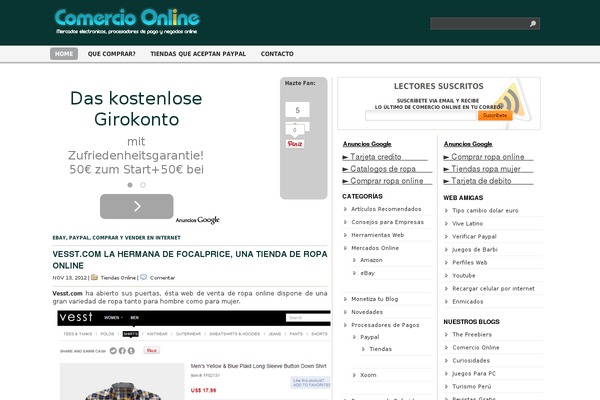The image size is (600, 400).
Task: Open the Procesadores de Pagos category
Action: click(x=385, y=325)
